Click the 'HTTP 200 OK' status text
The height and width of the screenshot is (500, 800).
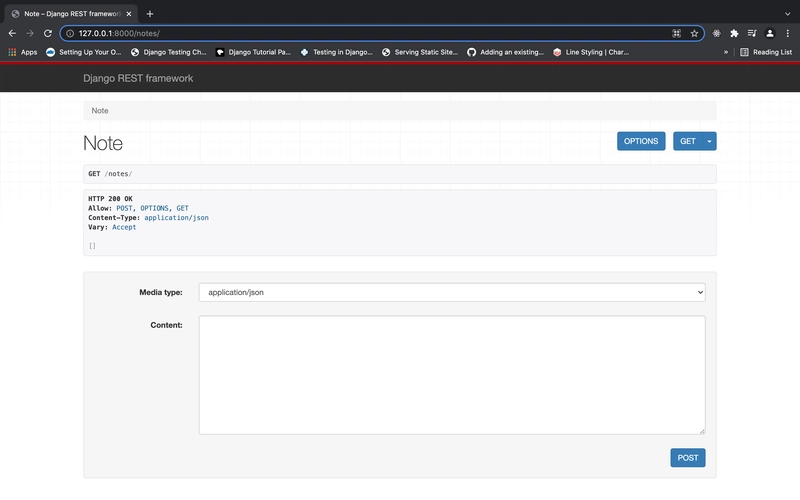coord(110,198)
